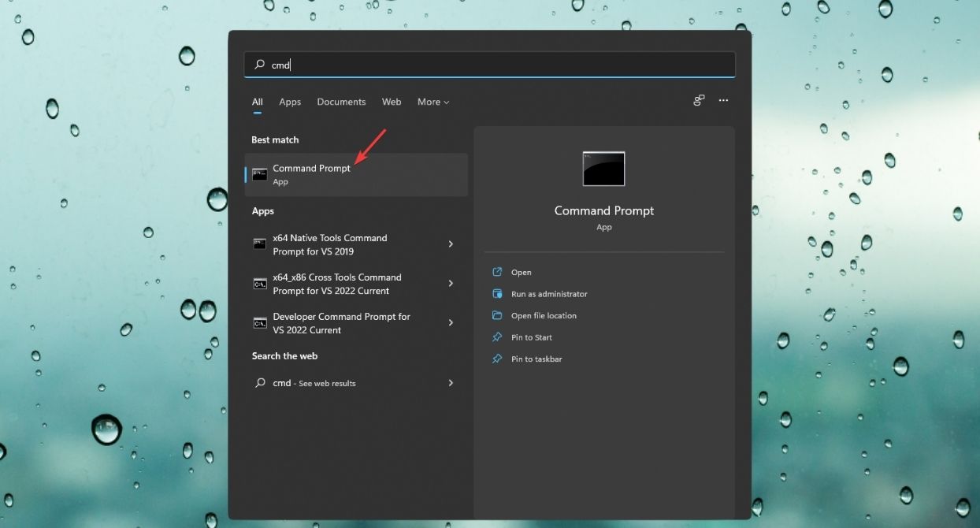Viewport: 980px width, 528px height.
Task: Click the search options account icon
Action: [x=698, y=101]
